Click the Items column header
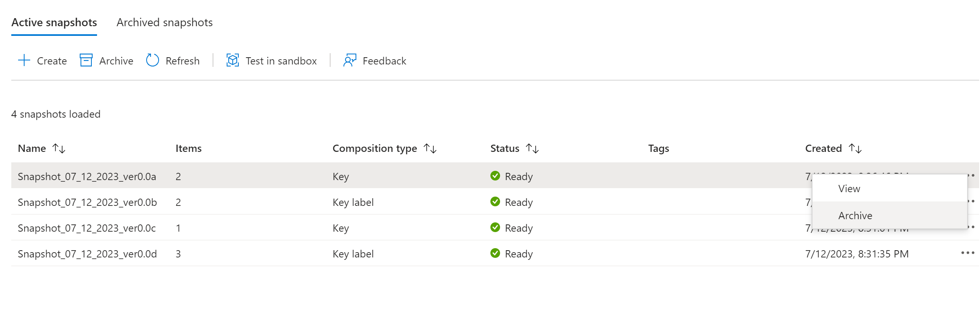 click(x=188, y=149)
